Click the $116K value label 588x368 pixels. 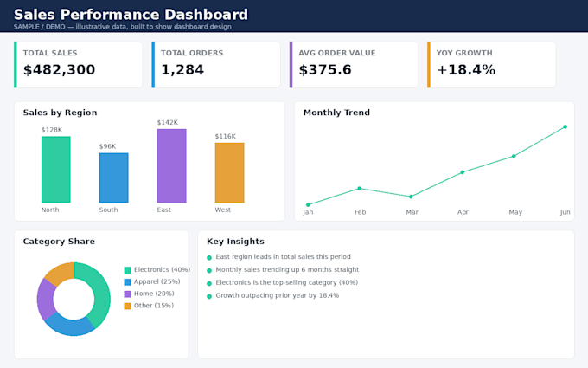click(226, 136)
